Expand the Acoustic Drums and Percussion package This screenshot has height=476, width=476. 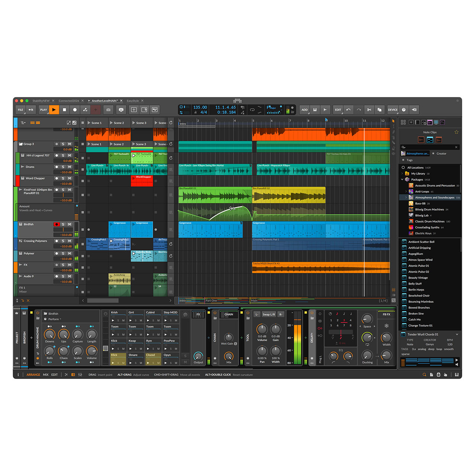tap(406, 185)
